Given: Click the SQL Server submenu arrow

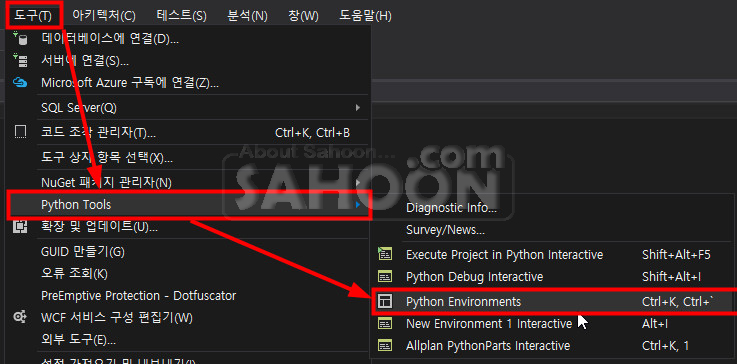Looking at the screenshot, I should point(358,108).
